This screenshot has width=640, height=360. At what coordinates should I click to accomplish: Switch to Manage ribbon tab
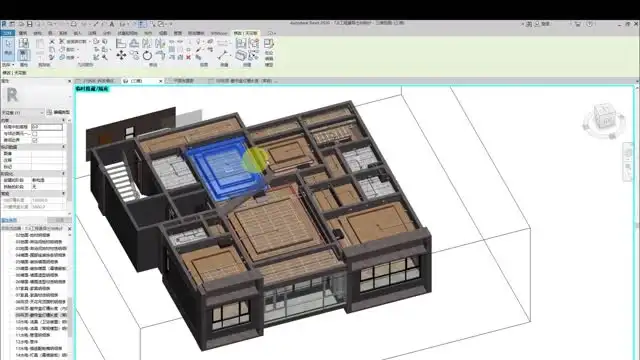coord(178,33)
